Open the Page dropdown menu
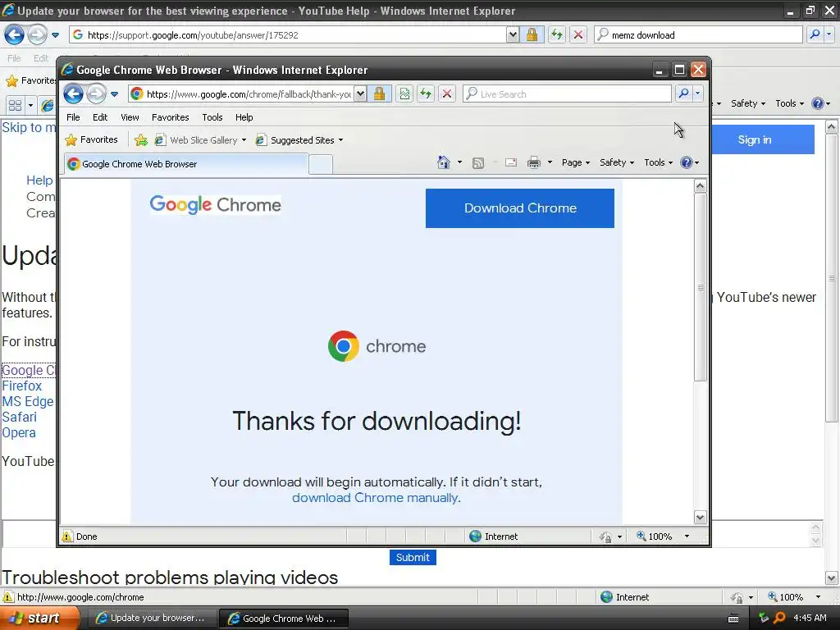 pos(575,162)
